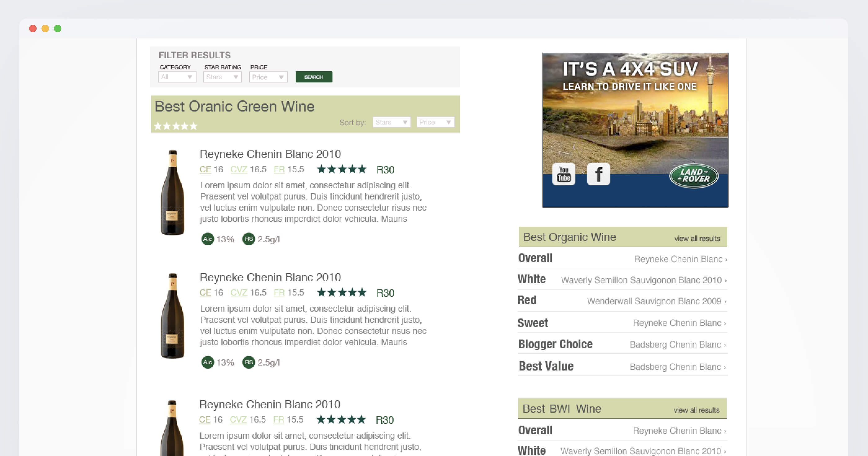Open third Reyneke Chenin Blanc 2010 title
This screenshot has height=456, width=868.
click(270, 404)
